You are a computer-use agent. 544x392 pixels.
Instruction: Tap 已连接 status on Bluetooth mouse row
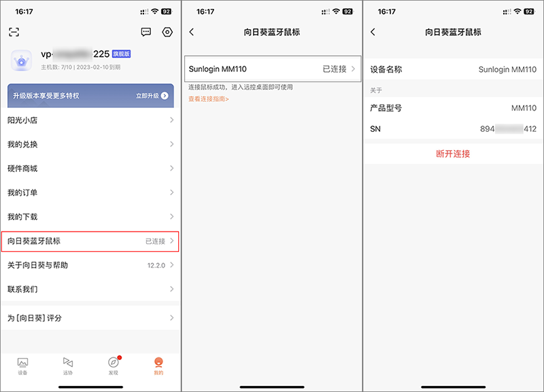pos(155,241)
